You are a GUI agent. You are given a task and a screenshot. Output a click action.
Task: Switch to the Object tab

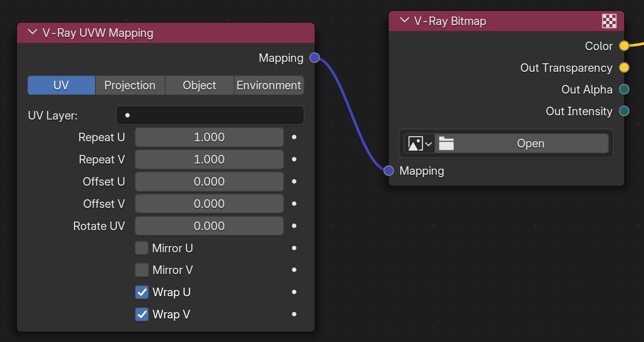pos(199,85)
